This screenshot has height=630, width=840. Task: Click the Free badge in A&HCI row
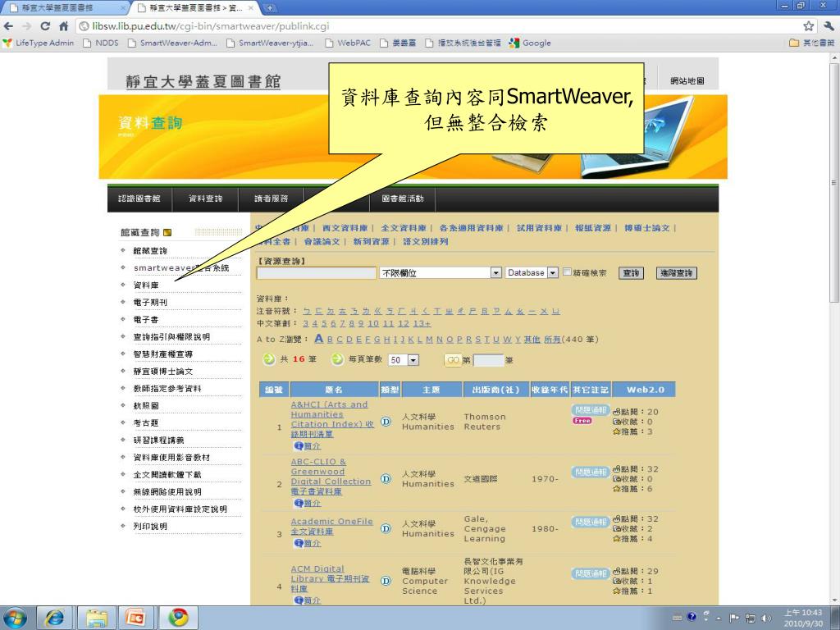tap(582, 421)
